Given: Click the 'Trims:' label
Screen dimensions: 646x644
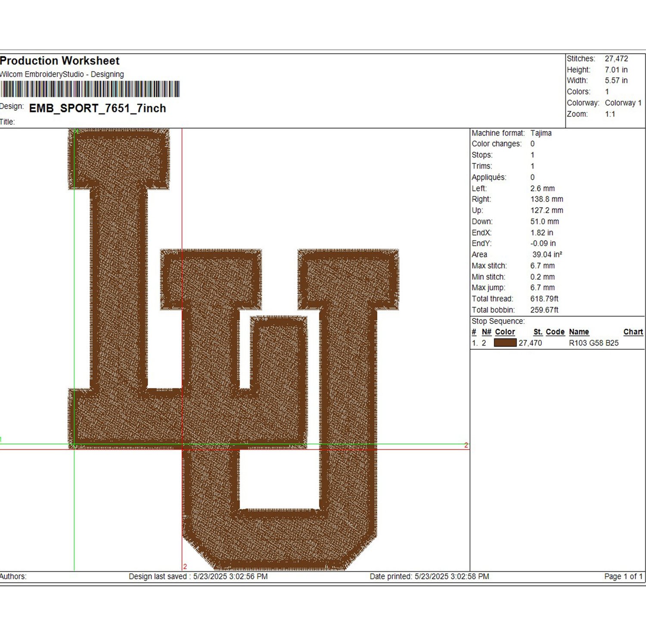Looking at the screenshot, I should [481, 166].
